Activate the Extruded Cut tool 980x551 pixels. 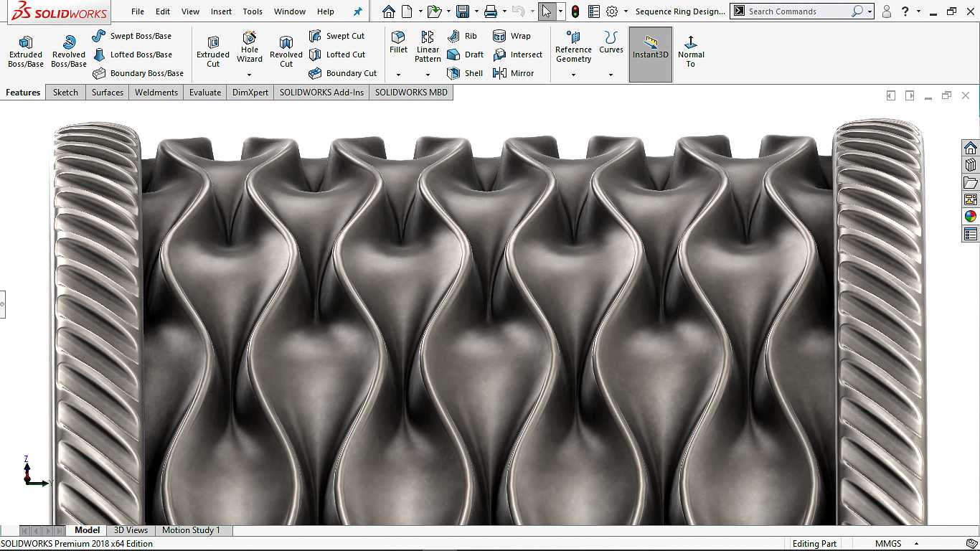(213, 52)
